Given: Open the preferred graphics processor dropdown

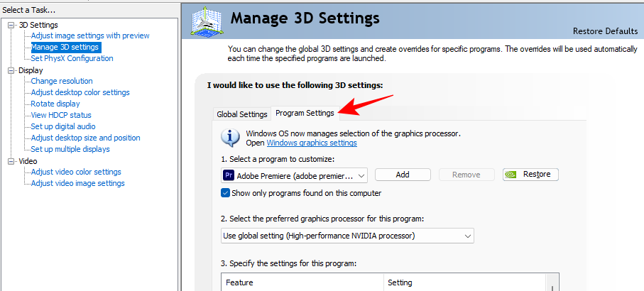Looking at the screenshot, I should (x=347, y=236).
